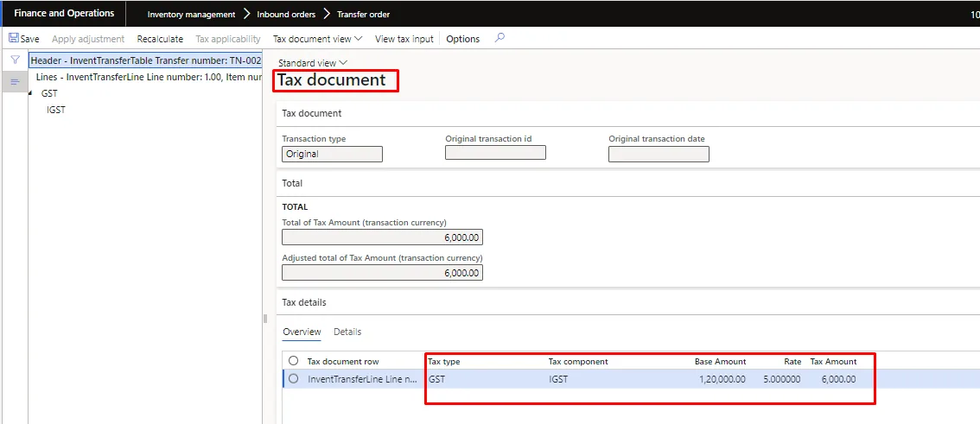This screenshot has height=424, width=980.
Task: Sort by the Base Amount column header
Action: pos(720,362)
